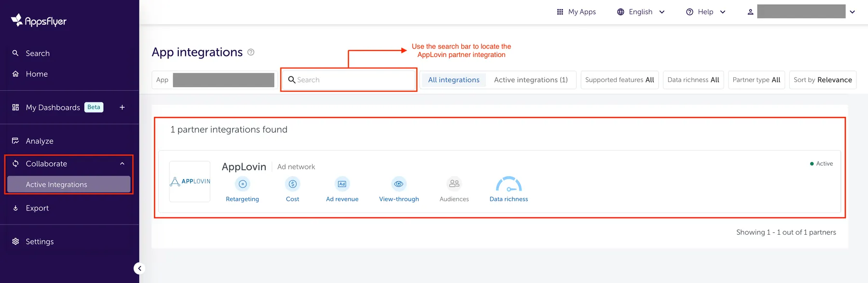Expand the account menu chevron
This screenshot has width=868, height=283.
pyautogui.click(x=853, y=12)
